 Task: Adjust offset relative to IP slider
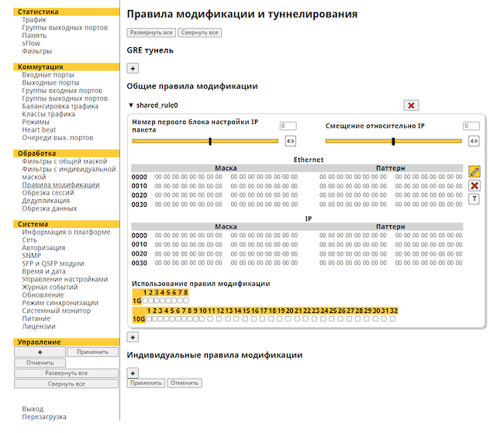coord(393,141)
